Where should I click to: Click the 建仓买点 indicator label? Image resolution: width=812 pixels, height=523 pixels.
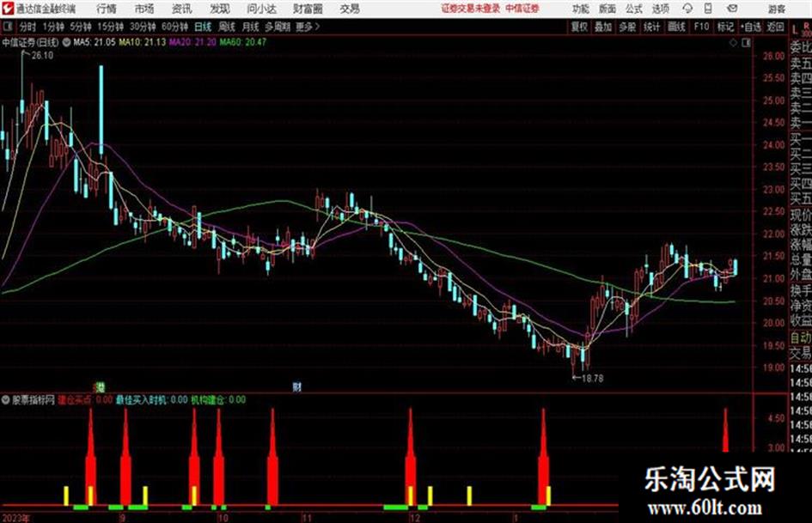point(74,399)
